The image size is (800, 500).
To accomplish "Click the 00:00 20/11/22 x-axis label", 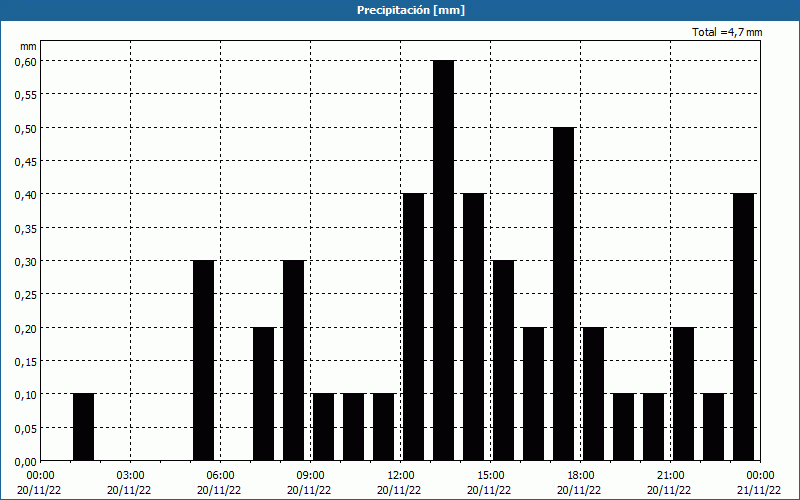I will click(39, 483).
